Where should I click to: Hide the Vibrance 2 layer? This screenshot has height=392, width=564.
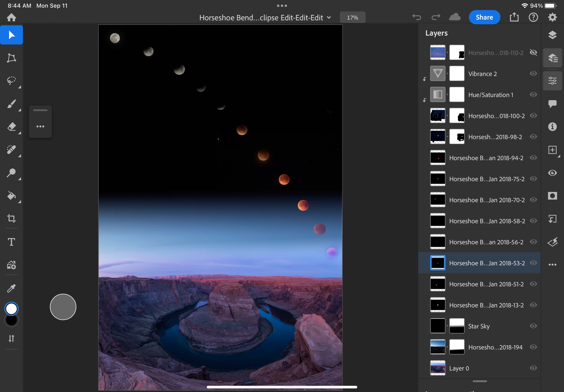[533, 73]
